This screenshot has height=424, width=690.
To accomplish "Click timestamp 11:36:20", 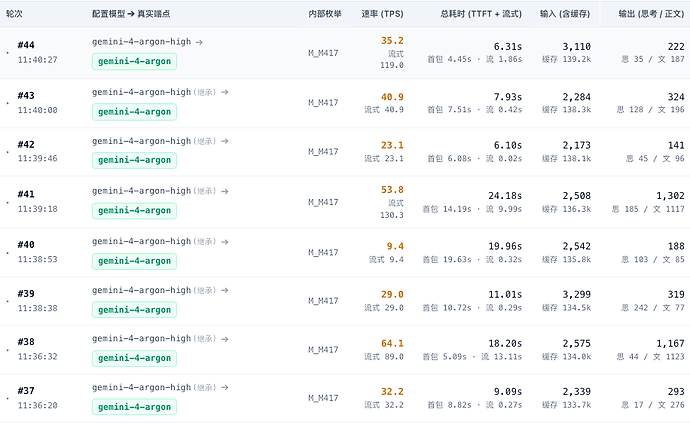I will pos(37,406).
